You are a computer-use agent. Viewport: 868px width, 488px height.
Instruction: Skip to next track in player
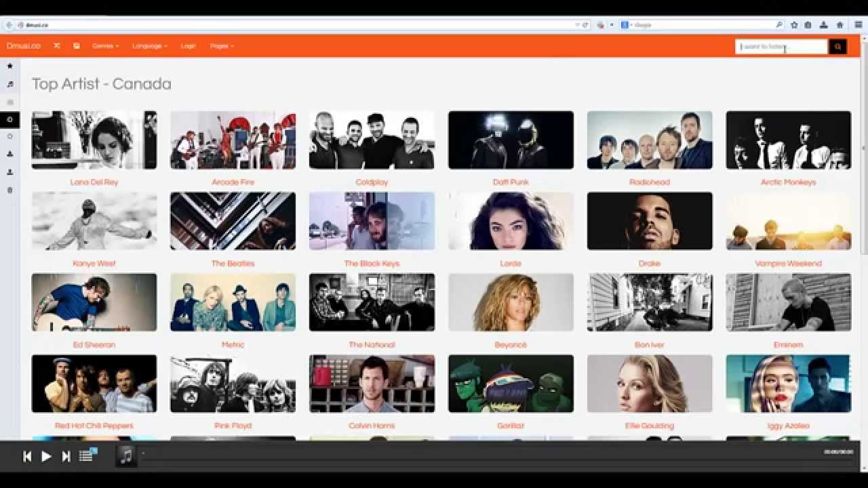66,456
